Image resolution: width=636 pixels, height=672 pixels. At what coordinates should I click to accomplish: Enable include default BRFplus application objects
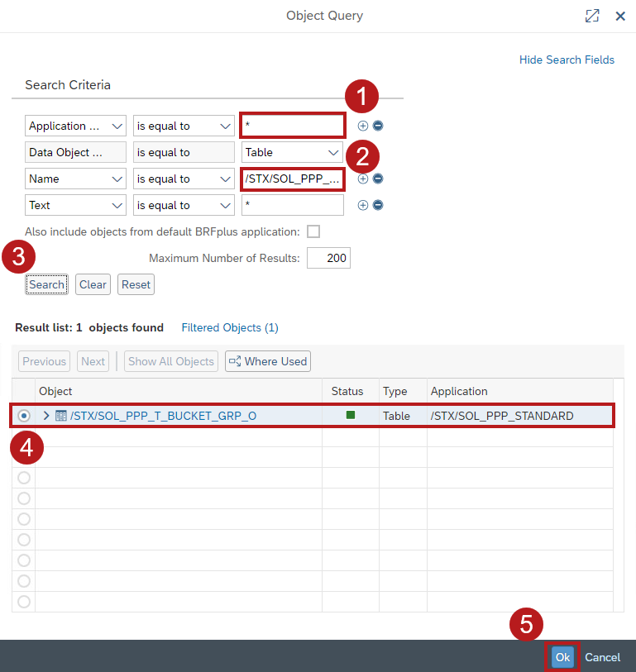[313, 231]
